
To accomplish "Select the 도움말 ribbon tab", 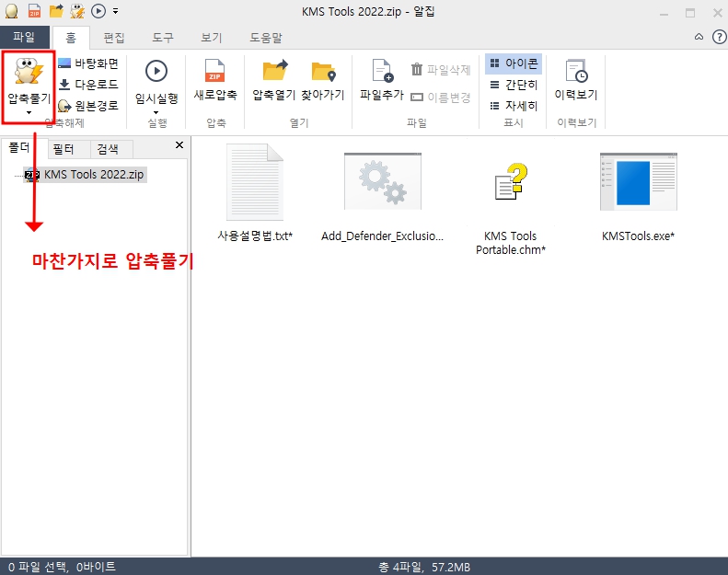I will tap(266, 38).
